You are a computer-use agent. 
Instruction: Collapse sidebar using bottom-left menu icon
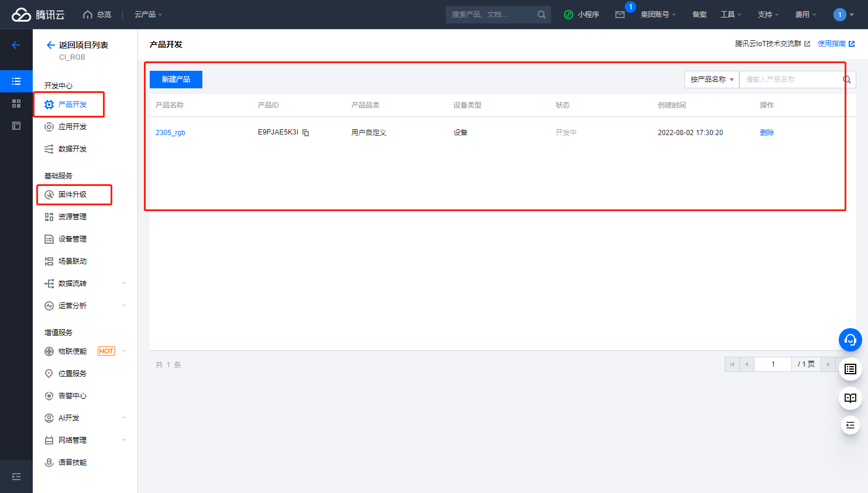16,477
